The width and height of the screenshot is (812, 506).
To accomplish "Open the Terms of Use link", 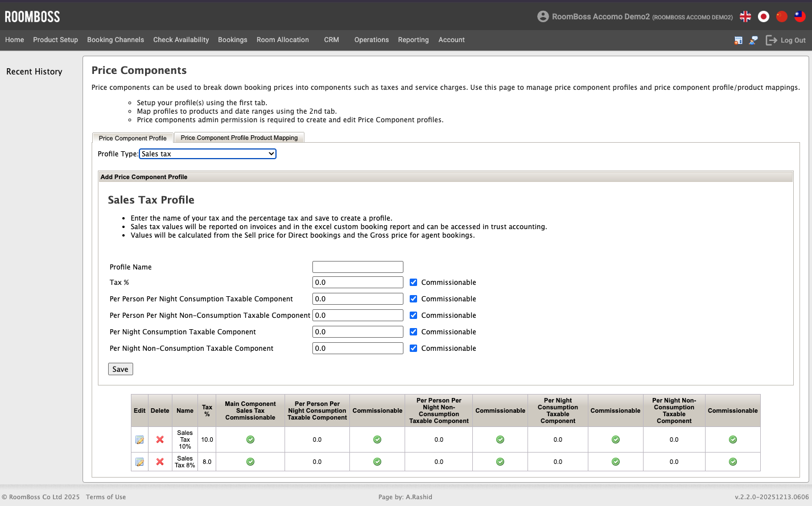I will 106,497.
